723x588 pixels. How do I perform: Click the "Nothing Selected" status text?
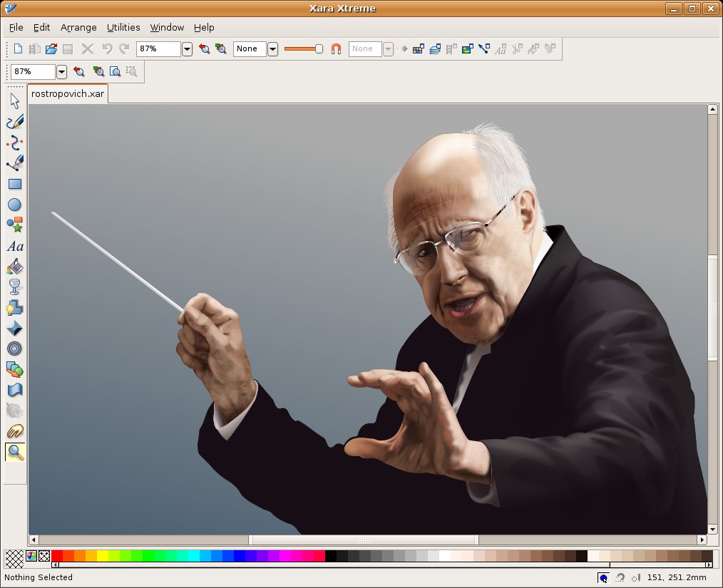(x=39, y=577)
